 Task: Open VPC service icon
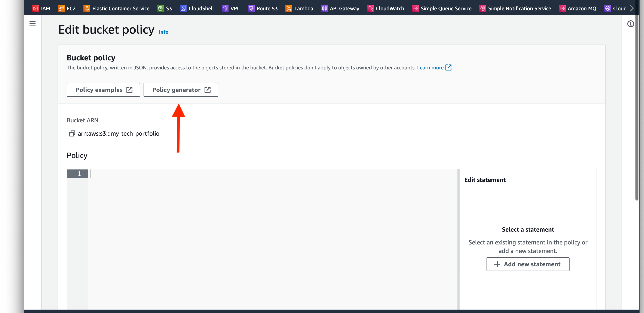coord(225,9)
